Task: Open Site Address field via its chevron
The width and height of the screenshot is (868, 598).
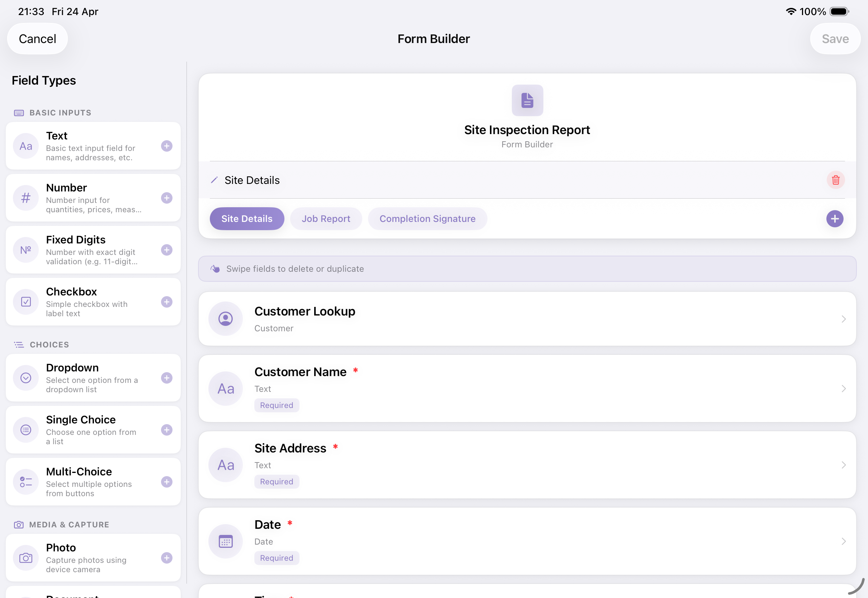Action: [x=843, y=465]
